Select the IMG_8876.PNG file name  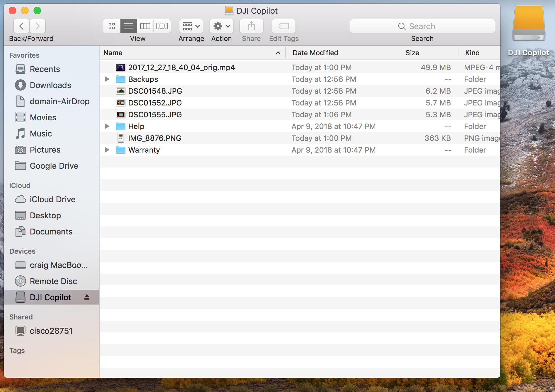[x=155, y=138]
